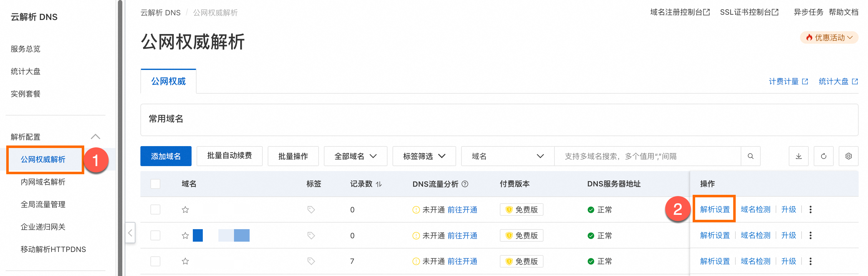Click the tag icon in third row
The image size is (868, 276).
coord(311,261)
